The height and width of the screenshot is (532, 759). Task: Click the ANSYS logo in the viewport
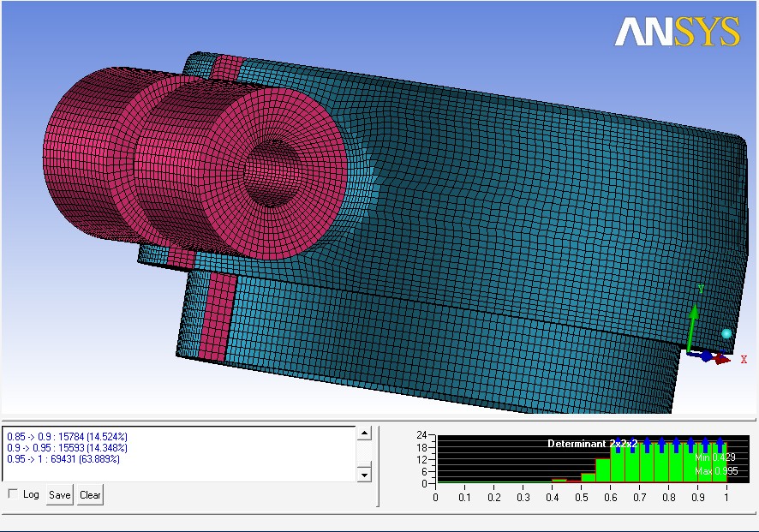(x=676, y=32)
